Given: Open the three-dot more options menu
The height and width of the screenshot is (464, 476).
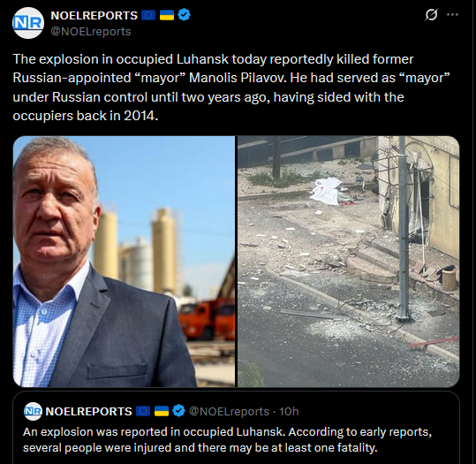Looking at the screenshot, I should tap(452, 15).
